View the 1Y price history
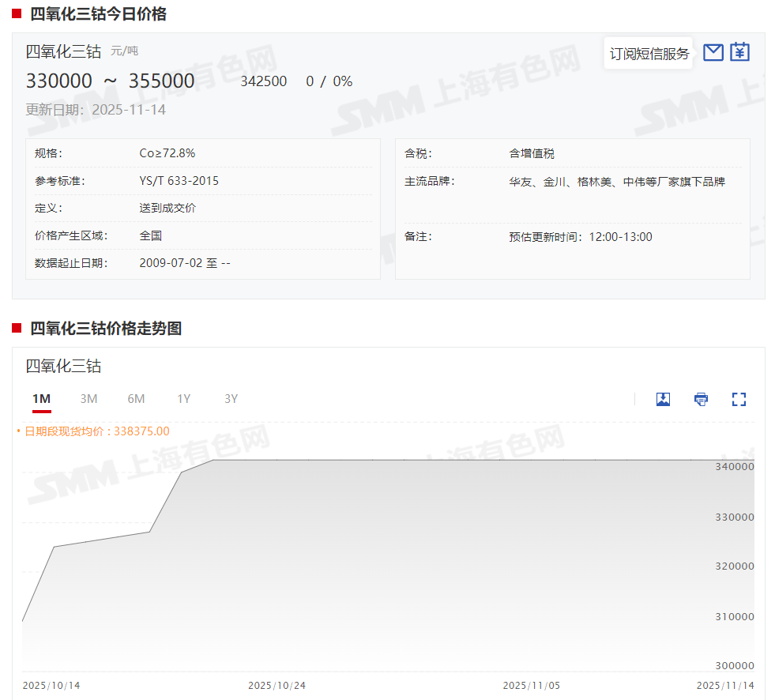The height and width of the screenshot is (700, 775). 183,399
